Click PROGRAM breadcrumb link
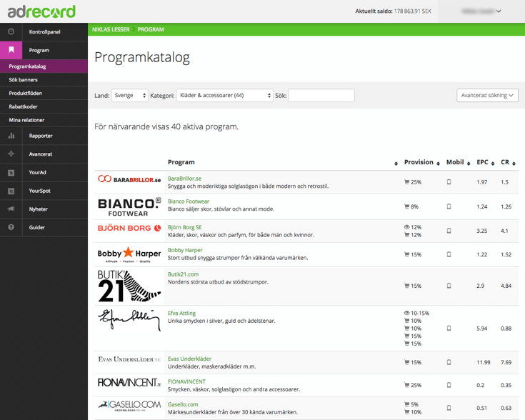Viewport: 525px width, 420px height. tap(151, 29)
